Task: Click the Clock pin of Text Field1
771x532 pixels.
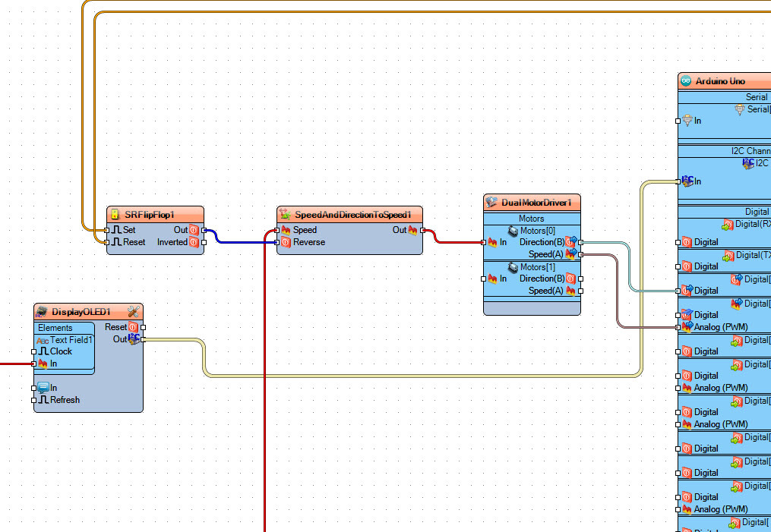Action: (33, 351)
